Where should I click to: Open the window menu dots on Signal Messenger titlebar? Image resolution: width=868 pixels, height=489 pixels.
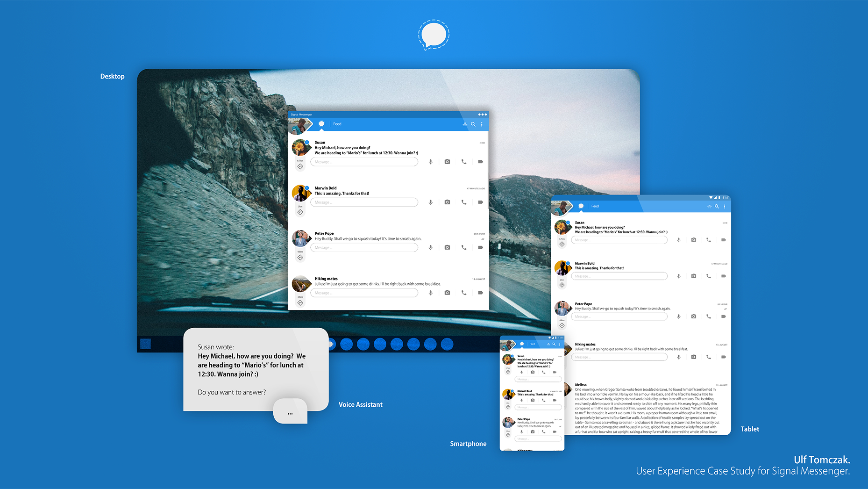pyautogui.click(x=482, y=114)
